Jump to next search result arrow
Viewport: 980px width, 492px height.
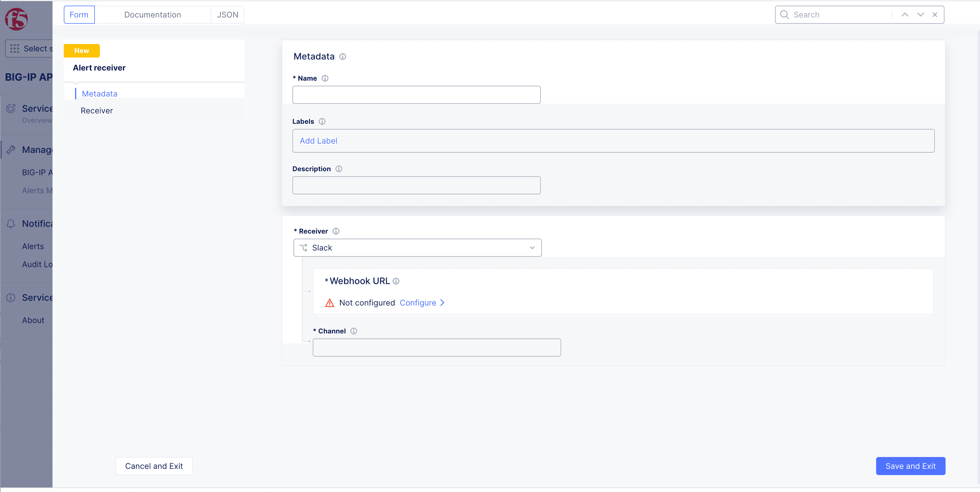(x=920, y=15)
